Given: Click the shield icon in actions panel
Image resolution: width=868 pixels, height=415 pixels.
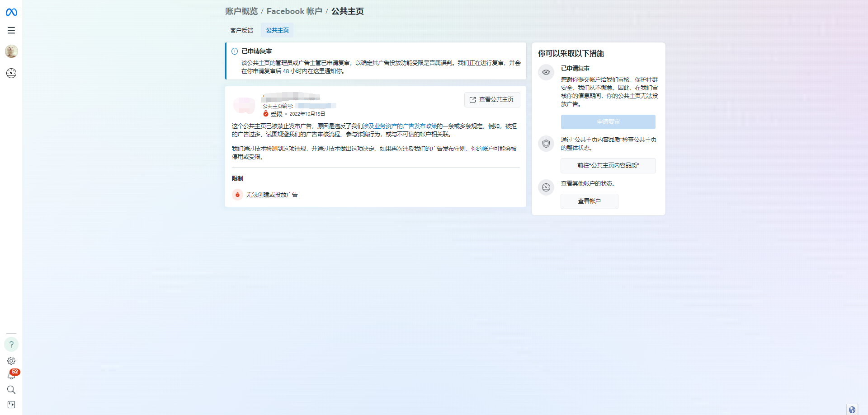Looking at the screenshot, I should pos(546,144).
